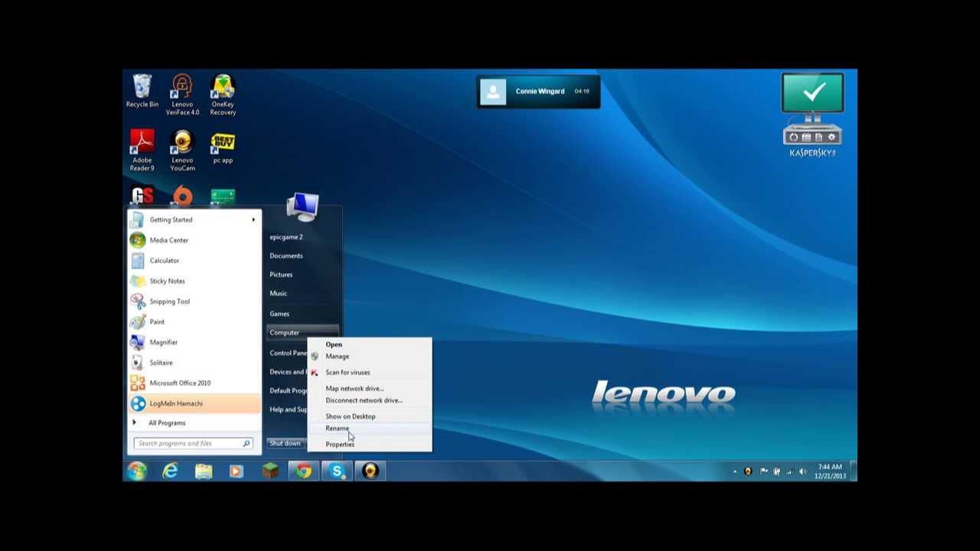980x551 pixels.
Task: Select Scan for viruses in context menu
Action: click(x=370, y=373)
